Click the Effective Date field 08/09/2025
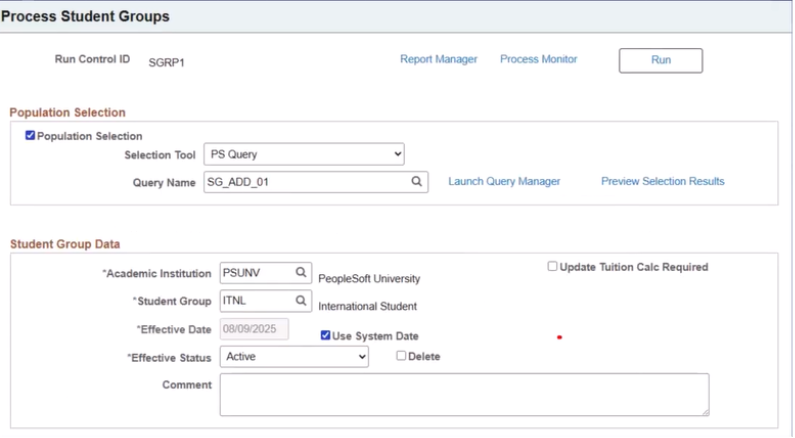The width and height of the screenshot is (795, 438). [x=254, y=329]
